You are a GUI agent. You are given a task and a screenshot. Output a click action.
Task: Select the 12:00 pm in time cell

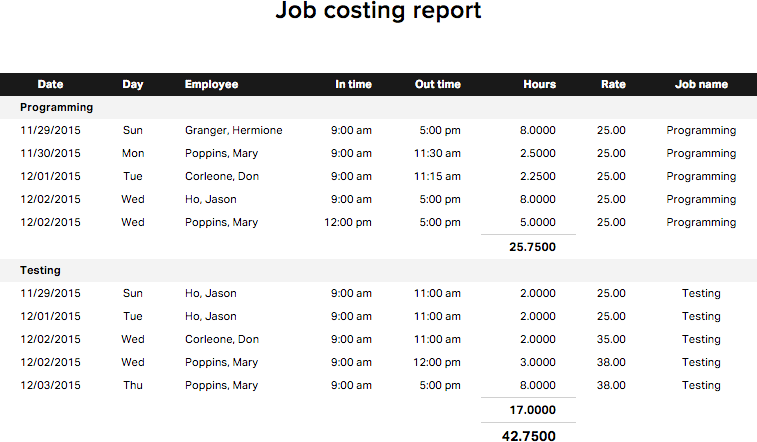[x=348, y=222]
